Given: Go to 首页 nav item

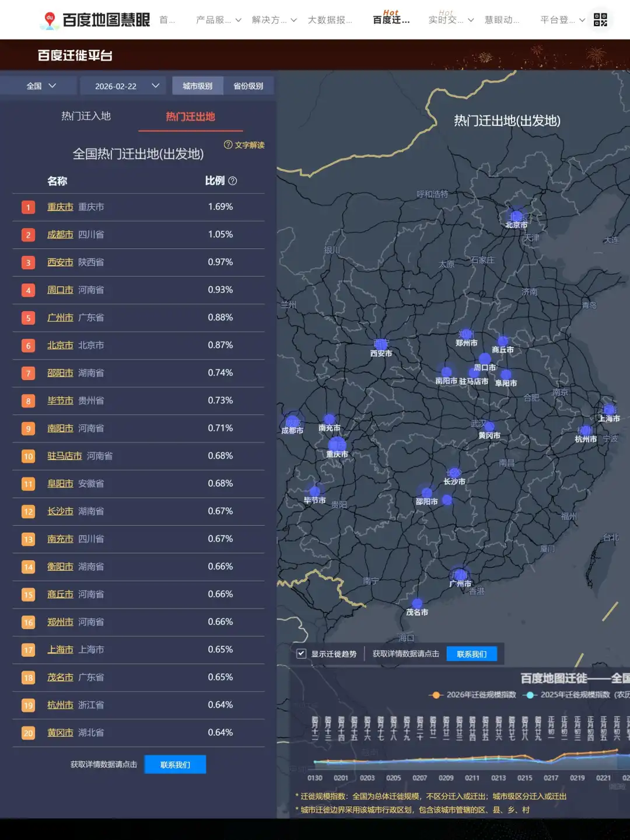Looking at the screenshot, I should coord(167,20).
